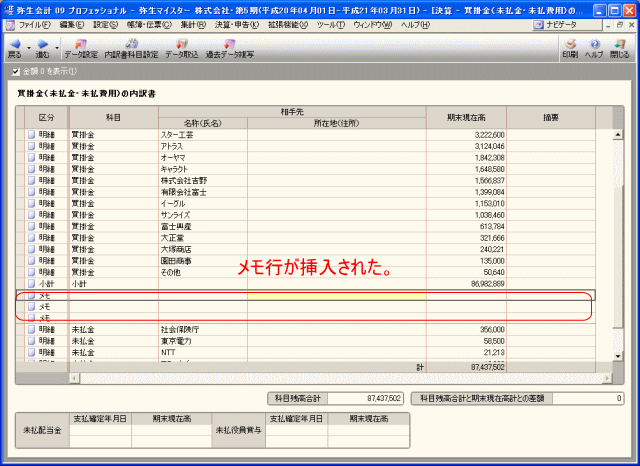
Task: Click the row icon for イーグル
Action: 31,203
